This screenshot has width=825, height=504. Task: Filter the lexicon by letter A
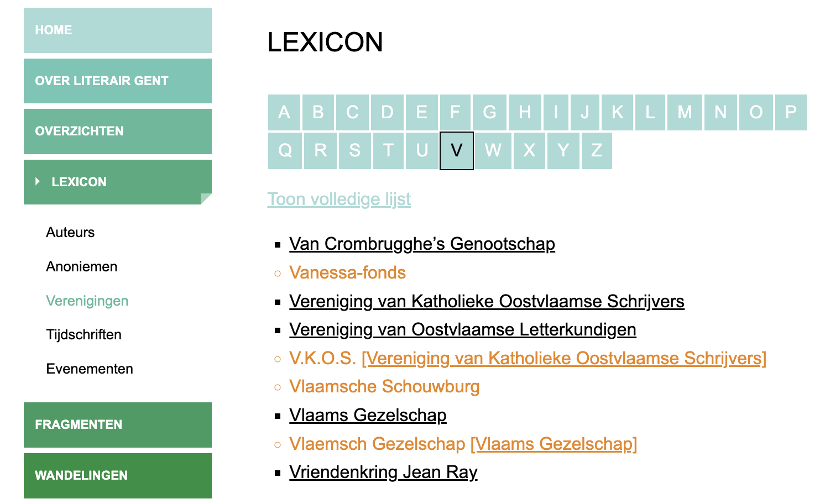pyautogui.click(x=284, y=112)
